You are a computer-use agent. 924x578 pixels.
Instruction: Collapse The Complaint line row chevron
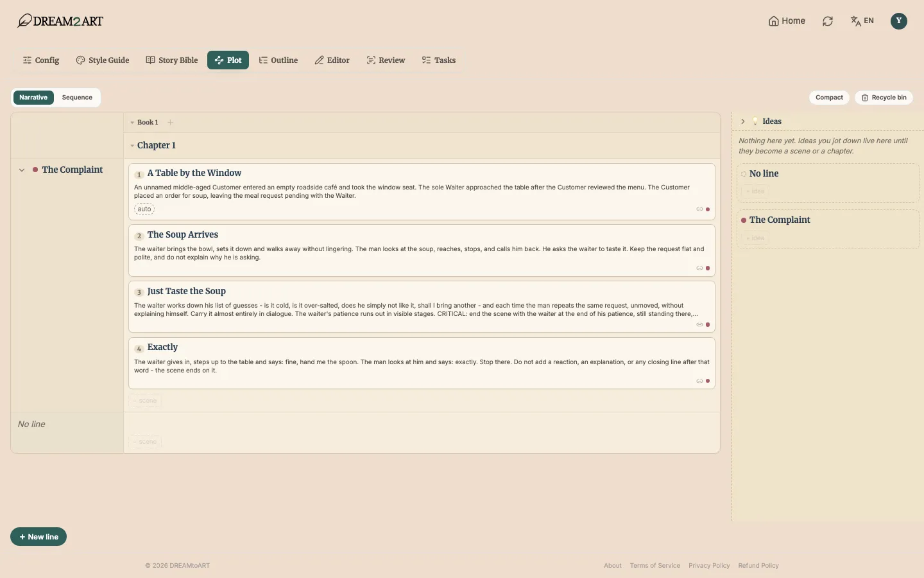(x=22, y=170)
